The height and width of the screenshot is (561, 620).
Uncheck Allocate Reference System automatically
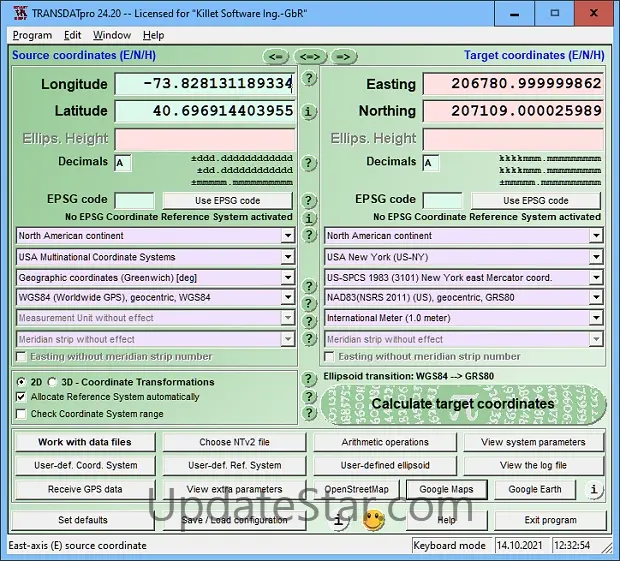point(21,397)
